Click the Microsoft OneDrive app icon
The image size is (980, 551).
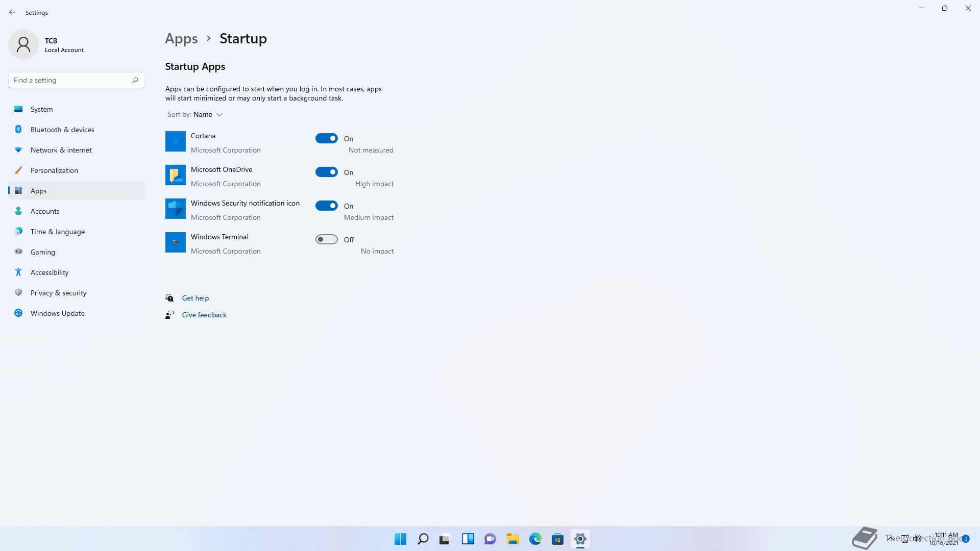(x=175, y=175)
